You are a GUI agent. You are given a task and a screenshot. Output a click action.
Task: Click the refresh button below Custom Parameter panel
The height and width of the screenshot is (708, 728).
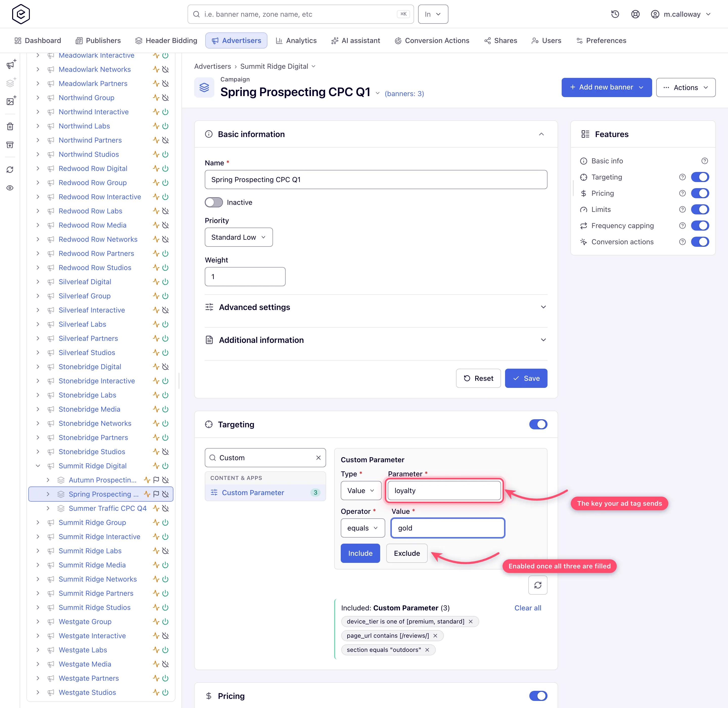coord(538,585)
